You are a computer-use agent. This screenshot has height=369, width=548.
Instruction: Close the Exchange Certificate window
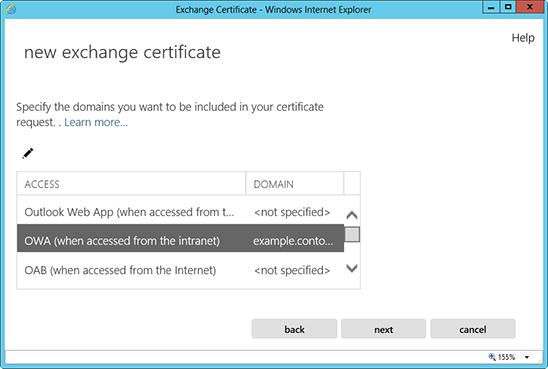click(x=529, y=7)
